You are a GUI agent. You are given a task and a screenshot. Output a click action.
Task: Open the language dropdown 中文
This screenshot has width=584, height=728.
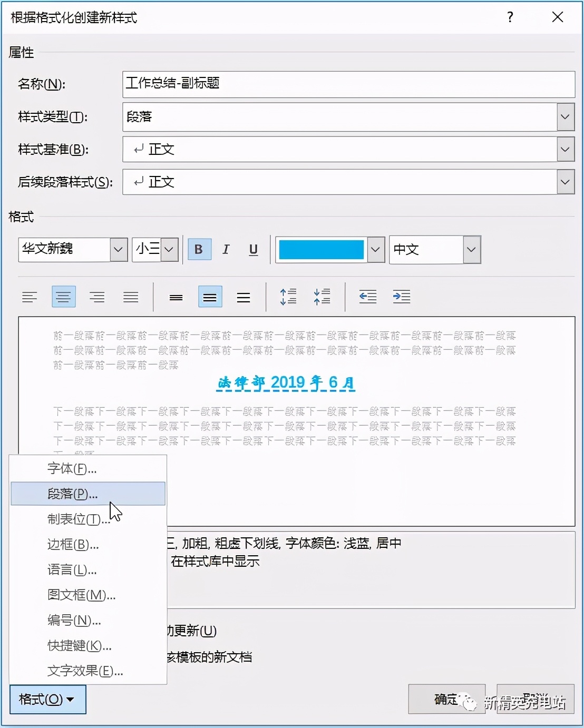pyautogui.click(x=472, y=250)
